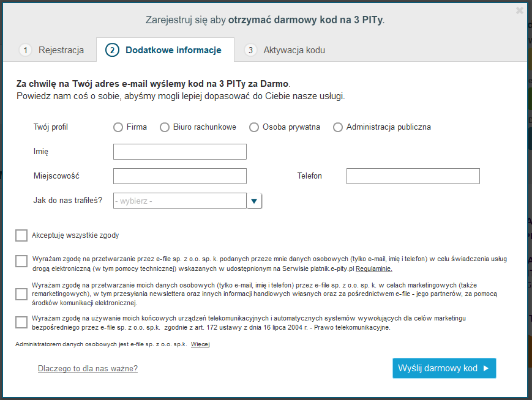The image size is (532, 400).
Task: Switch to the Rejestracja tab
Action: coord(51,50)
